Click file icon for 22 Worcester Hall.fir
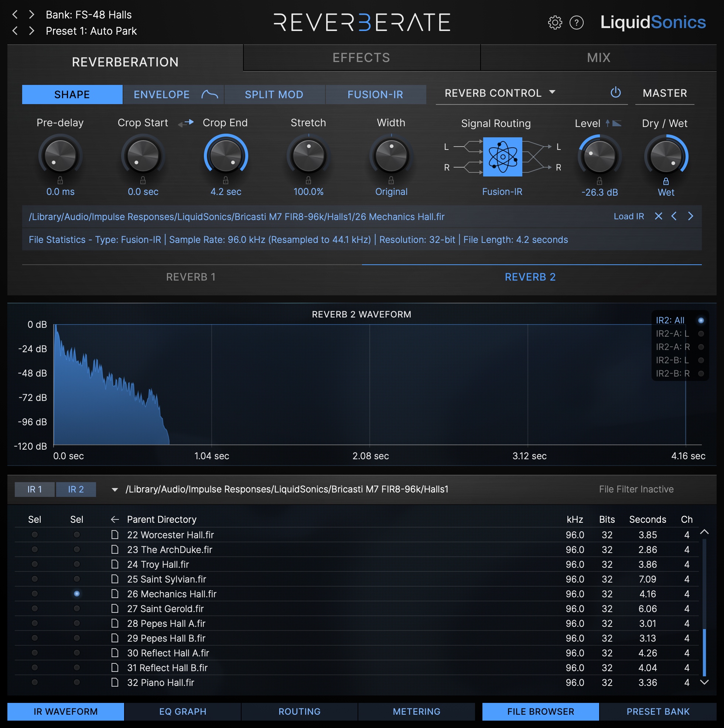Viewport: 724px width, 728px height. point(115,535)
